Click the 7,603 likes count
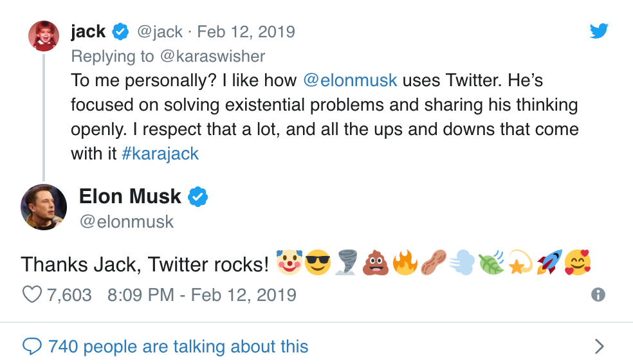Viewport: 633px width, 364px height. click(x=69, y=295)
